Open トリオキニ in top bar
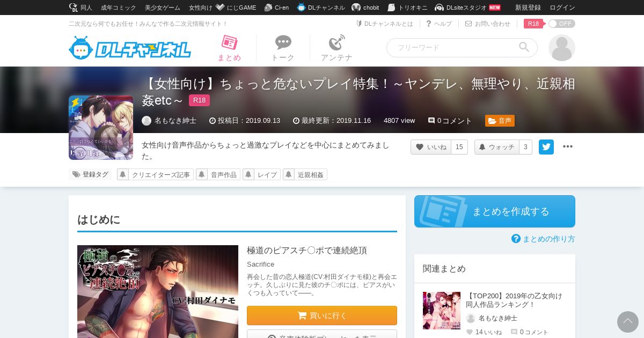Viewport: 644px width, 338px height. point(407,8)
